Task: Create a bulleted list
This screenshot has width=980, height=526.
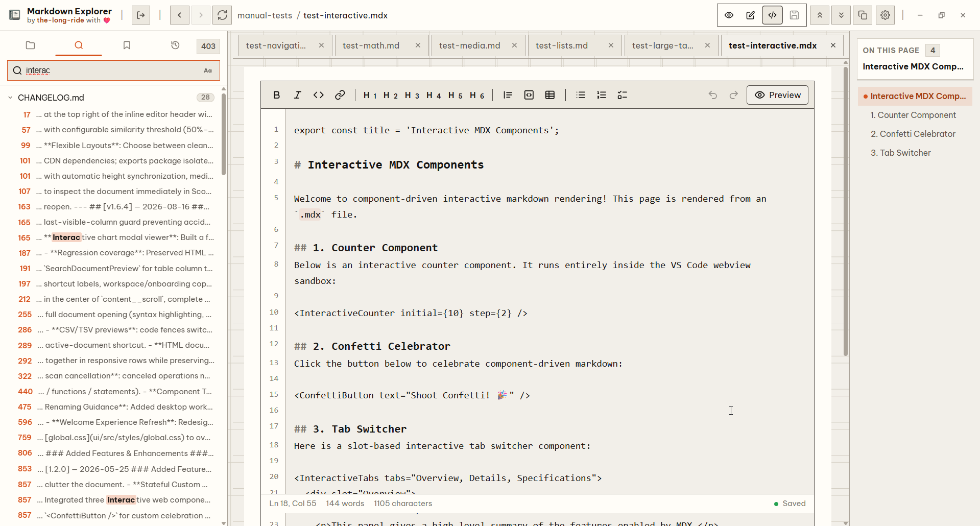Action: tap(581, 95)
